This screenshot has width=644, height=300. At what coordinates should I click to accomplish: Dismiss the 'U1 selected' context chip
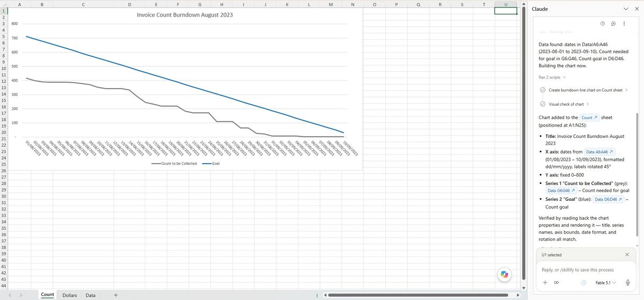627,254
